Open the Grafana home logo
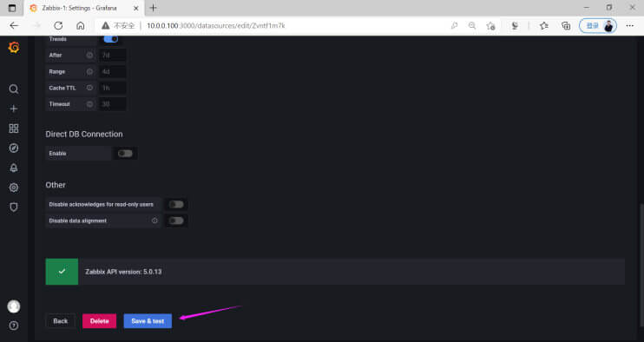Image resolution: width=644 pixels, height=342 pixels. pos(14,48)
